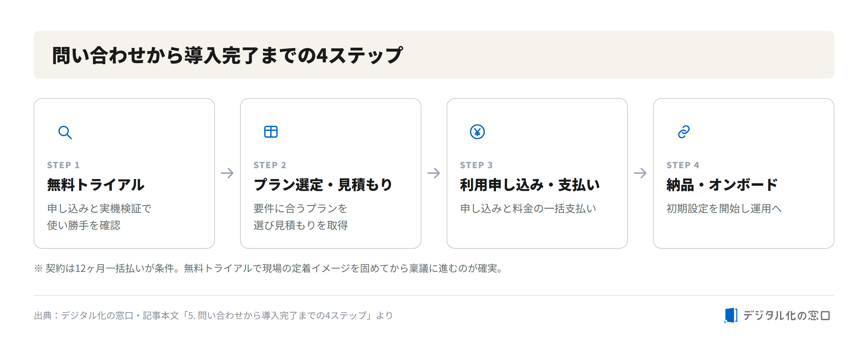
Task: Click the arrow between Step 1 and Step 2
Action: (227, 173)
